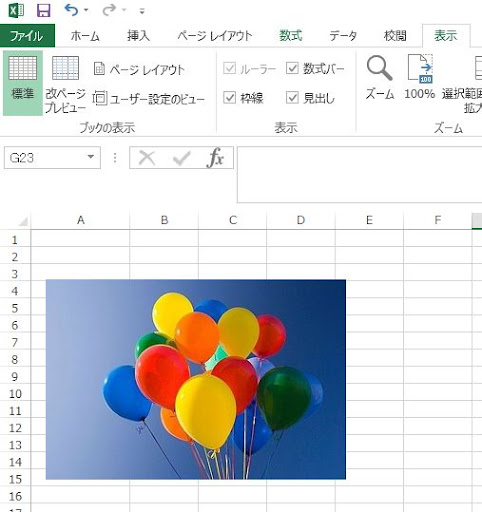
Task: Select column A header
Action: (80, 220)
